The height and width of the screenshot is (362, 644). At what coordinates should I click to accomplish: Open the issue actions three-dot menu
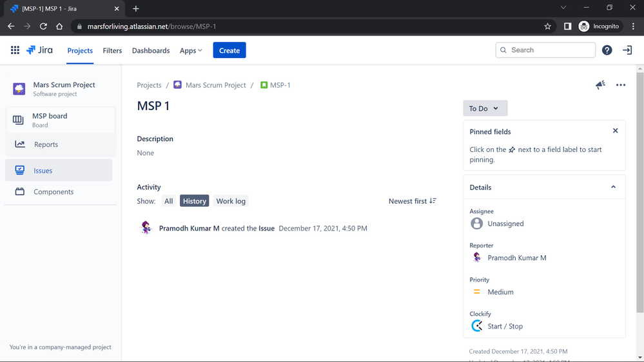[x=621, y=85]
